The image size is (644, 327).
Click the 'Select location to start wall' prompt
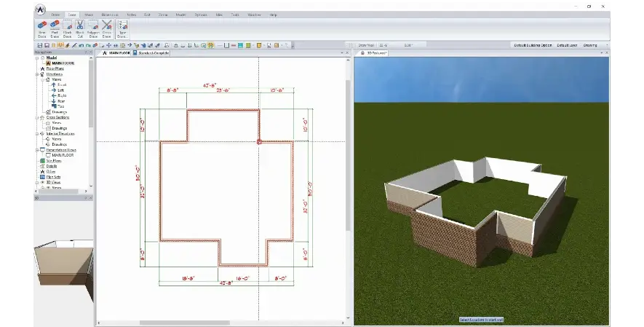point(481,320)
